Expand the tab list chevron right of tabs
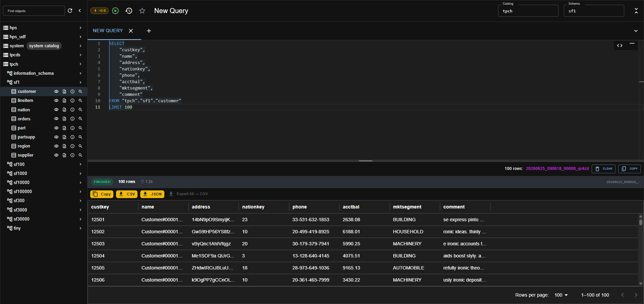644x304 pixels. pos(636,31)
